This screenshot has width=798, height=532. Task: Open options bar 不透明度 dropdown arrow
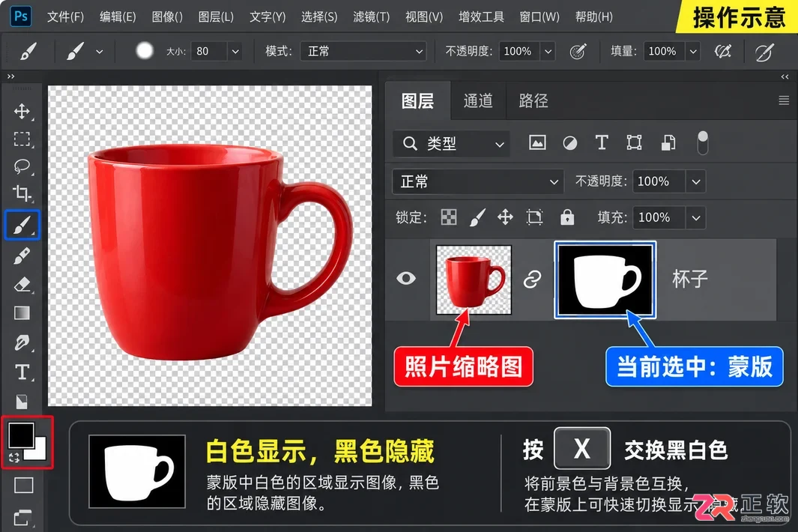pyautogui.click(x=548, y=52)
